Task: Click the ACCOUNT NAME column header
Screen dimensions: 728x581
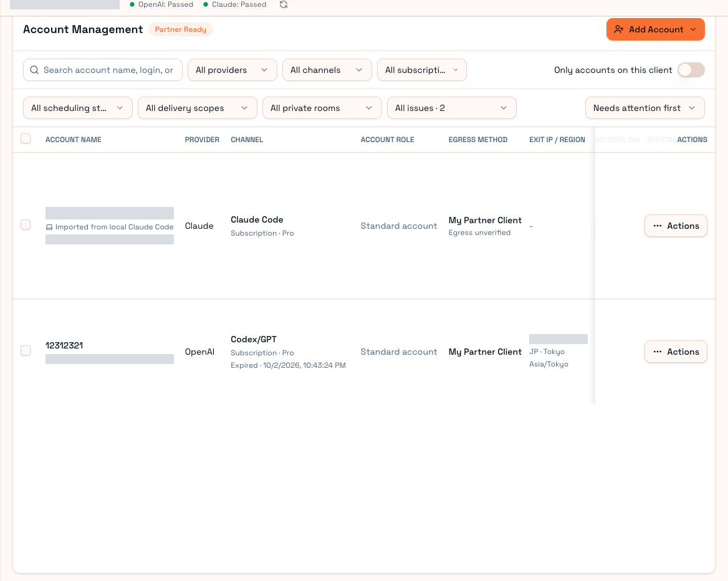Action: coord(74,140)
